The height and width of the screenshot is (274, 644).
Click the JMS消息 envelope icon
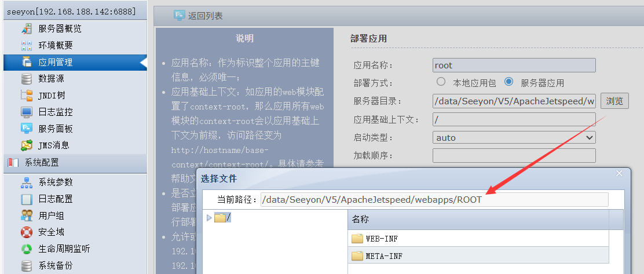pyautogui.click(x=27, y=145)
